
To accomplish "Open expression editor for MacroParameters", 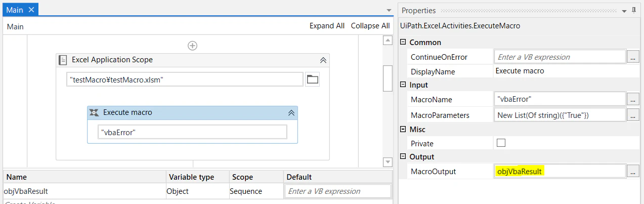I will (x=633, y=115).
